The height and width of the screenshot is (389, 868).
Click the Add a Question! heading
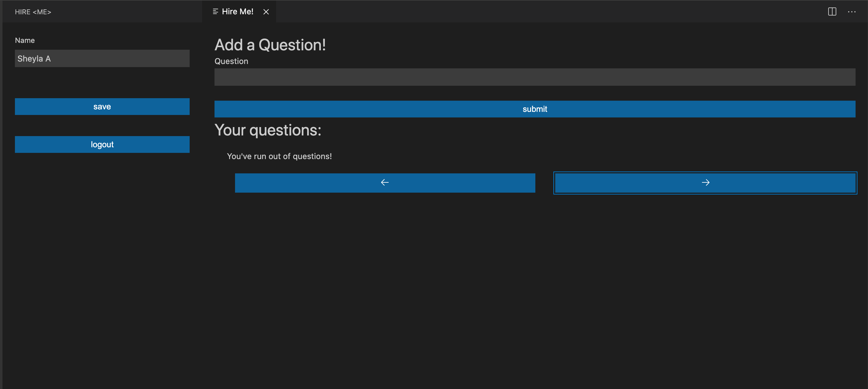[x=270, y=45]
